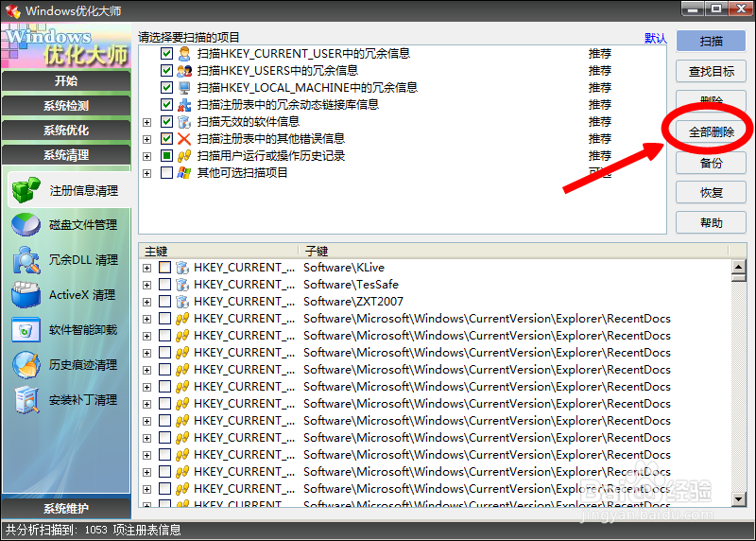Click the 全部删除 button

[x=712, y=131]
